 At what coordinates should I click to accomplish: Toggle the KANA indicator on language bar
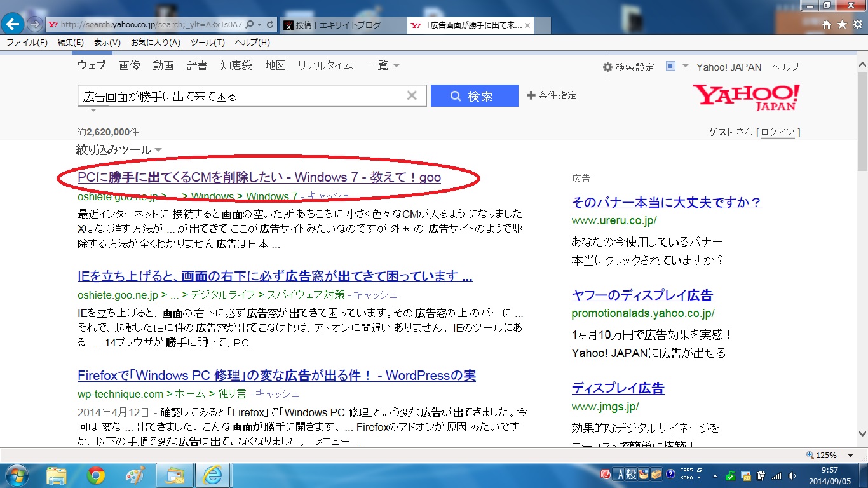(x=686, y=477)
